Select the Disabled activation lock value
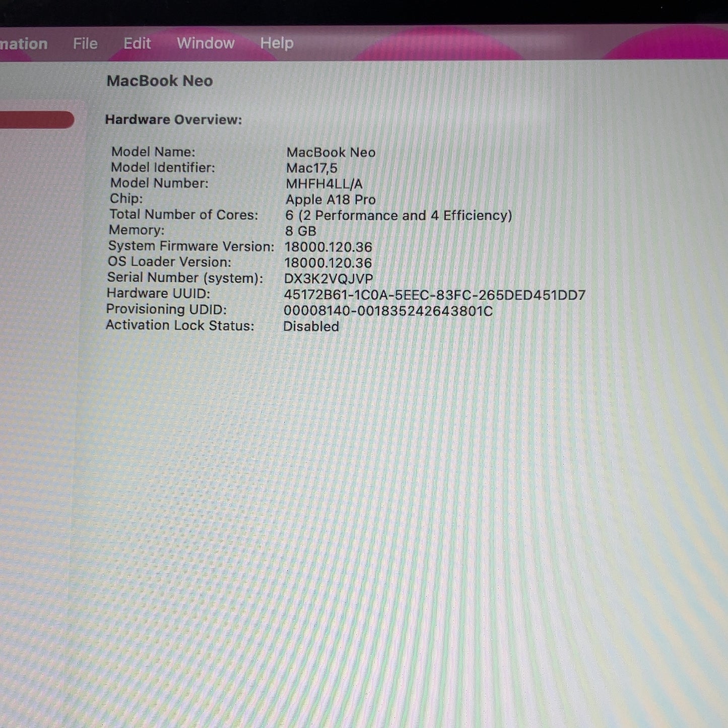728x728 pixels. click(311, 326)
